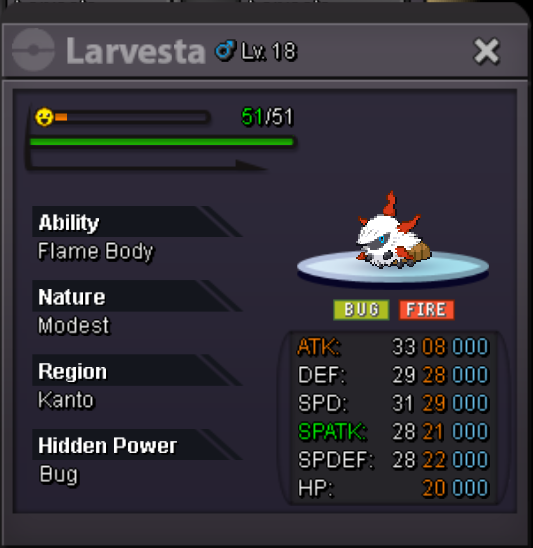533x548 pixels.
Task: Click the Larvesta sprite on the platform
Action: tap(393, 232)
